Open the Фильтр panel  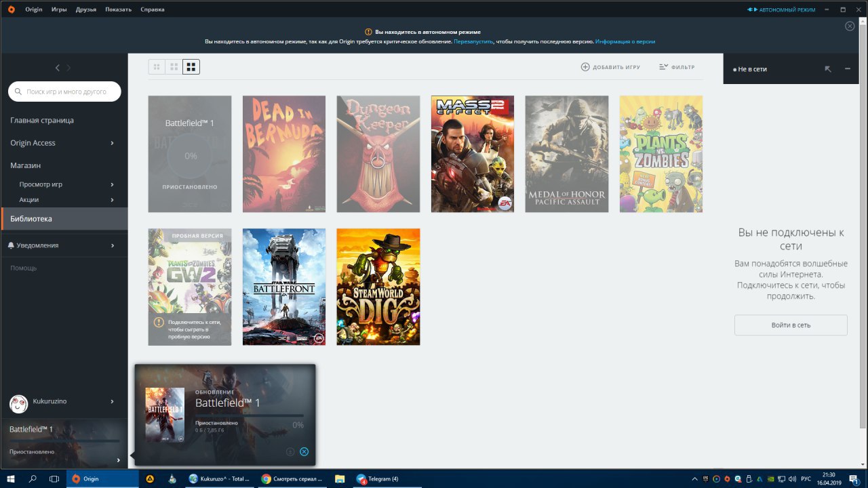[x=677, y=67]
